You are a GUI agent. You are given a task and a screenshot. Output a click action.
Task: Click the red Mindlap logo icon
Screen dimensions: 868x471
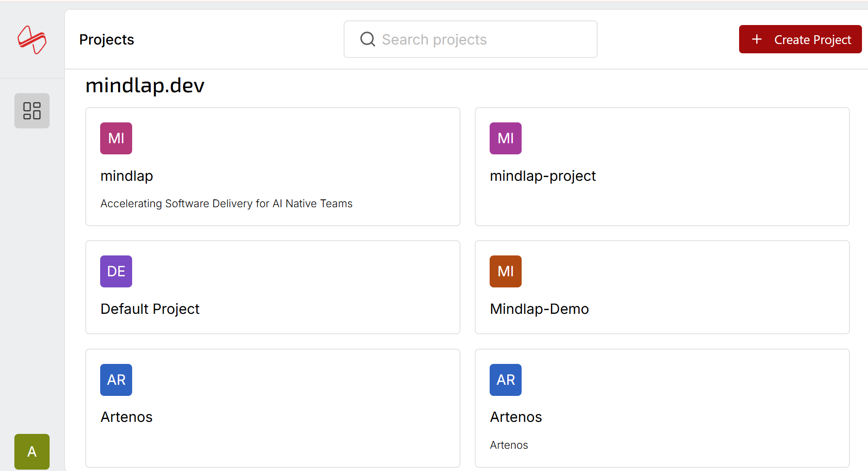point(32,40)
